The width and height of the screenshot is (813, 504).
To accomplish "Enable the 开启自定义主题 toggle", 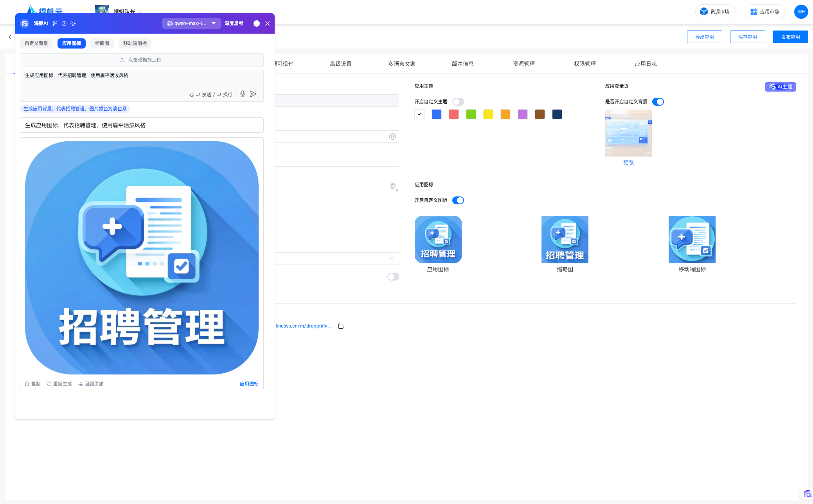I will 458,102.
